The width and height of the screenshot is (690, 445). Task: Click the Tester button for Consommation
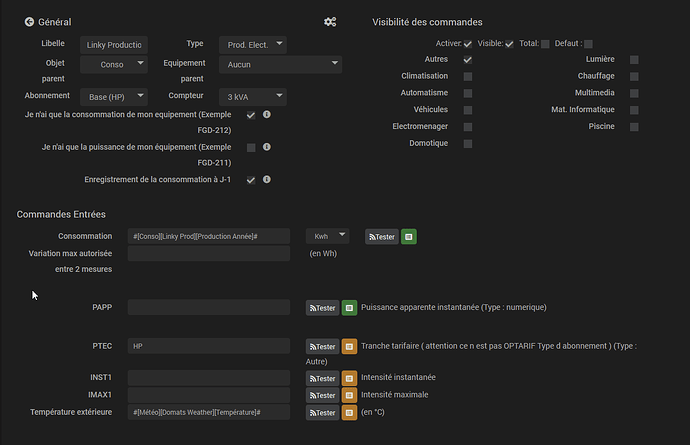(381, 237)
